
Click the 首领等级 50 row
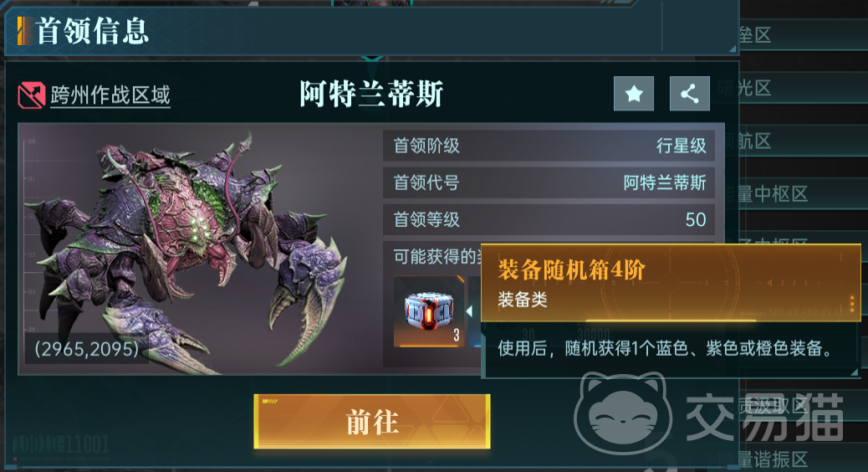pyautogui.click(x=549, y=219)
